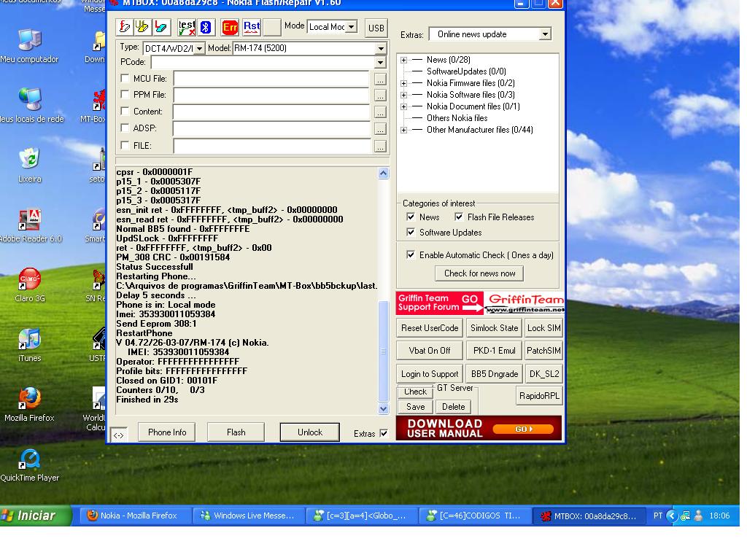Viewport: 747px width, 560px height.
Task: Open the PCode dropdown
Action: (x=379, y=63)
